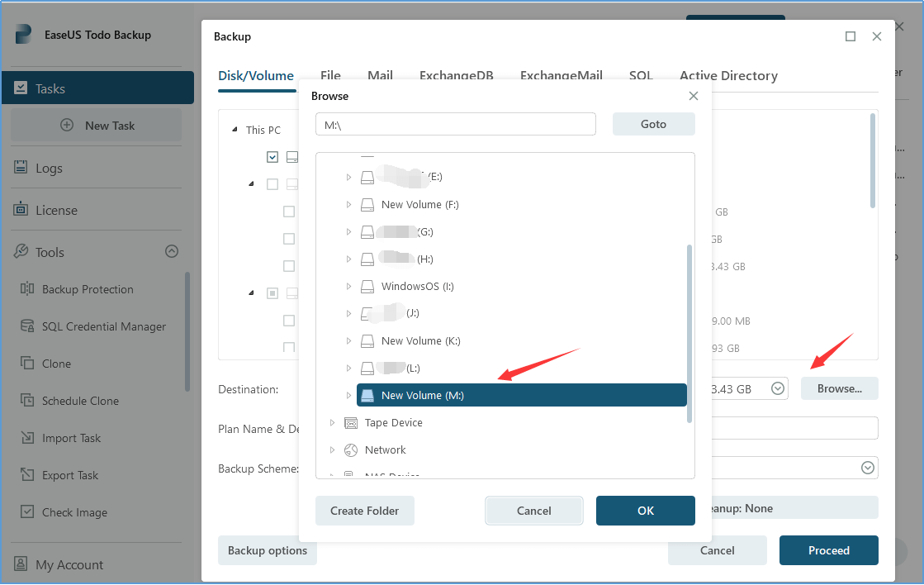The image size is (924, 585).
Task: Expand the Tape Device node
Action: [332, 423]
